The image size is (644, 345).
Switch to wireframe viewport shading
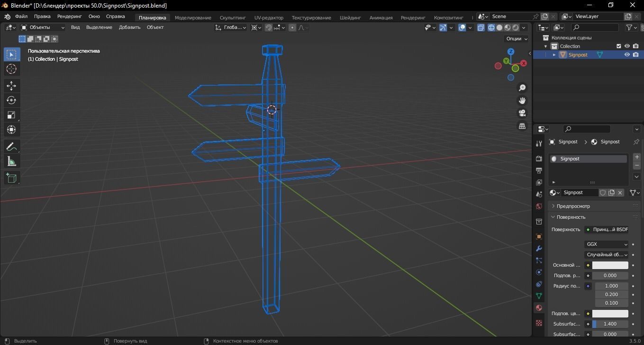[491, 28]
